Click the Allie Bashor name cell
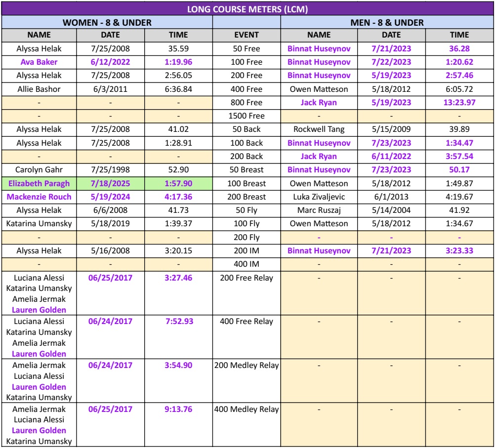The image size is (495, 448). pyautogui.click(x=39, y=89)
